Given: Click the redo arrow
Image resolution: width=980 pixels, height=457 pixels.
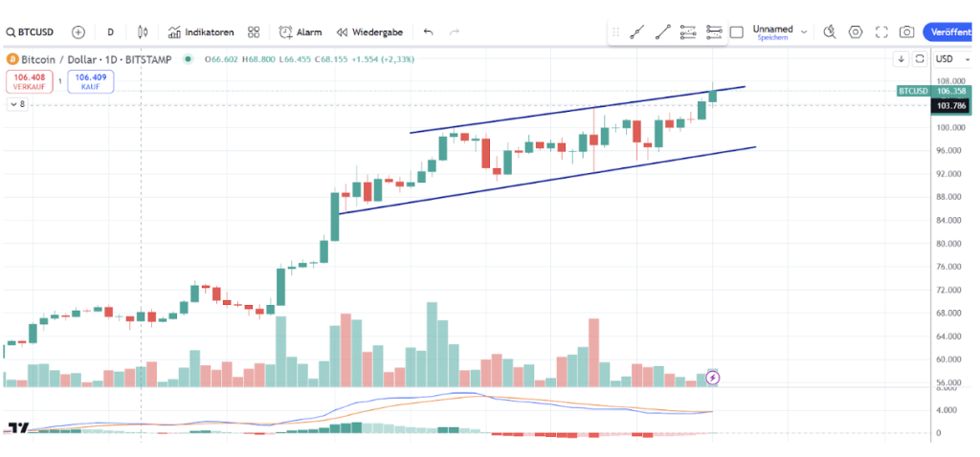Looking at the screenshot, I should 455,32.
